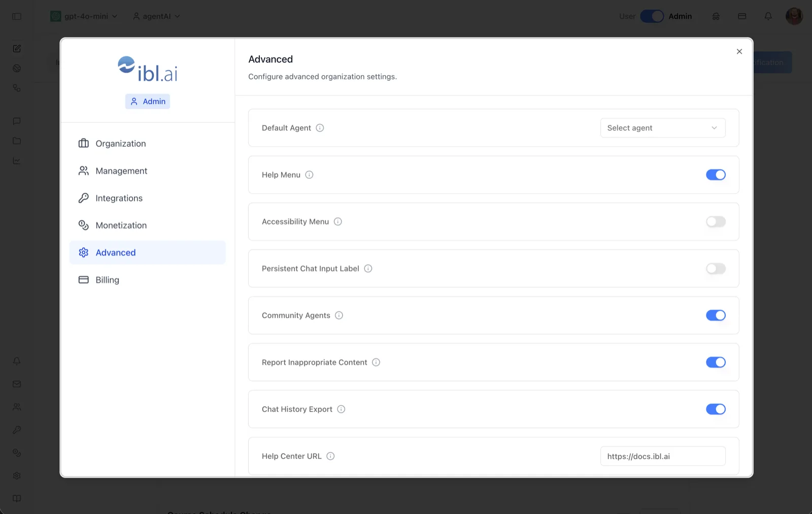Viewport: 812px width, 514px height.
Task: Disable the Chat History Export toggle
Action: pyautogui.click(x=716, y=409)
